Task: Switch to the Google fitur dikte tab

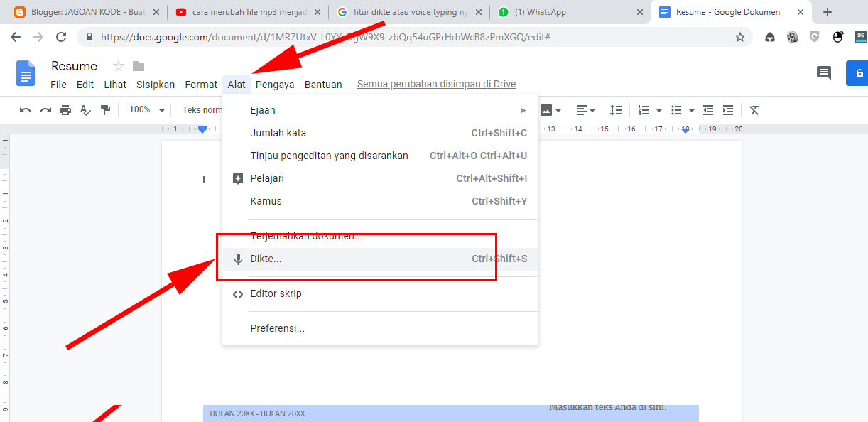Action: 409,12
